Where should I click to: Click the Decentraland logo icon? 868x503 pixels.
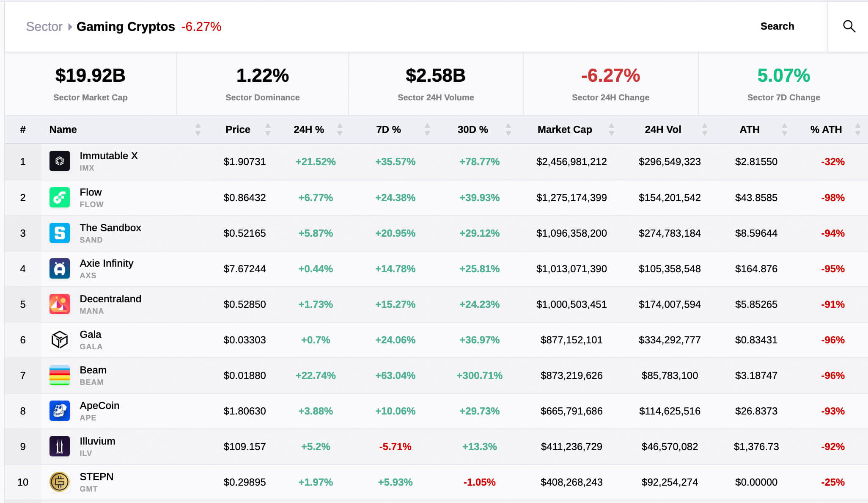point(59,304)
